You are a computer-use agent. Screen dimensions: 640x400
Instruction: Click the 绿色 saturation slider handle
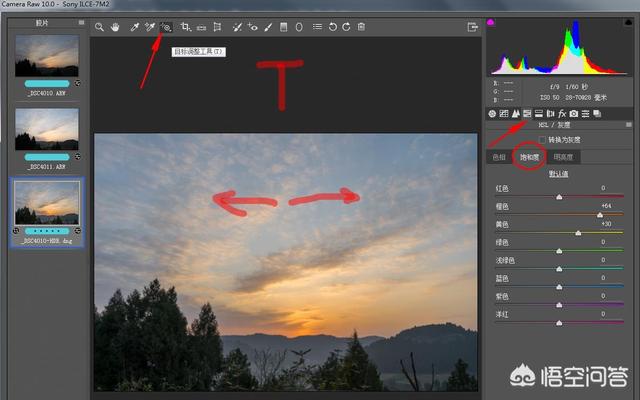[559, 251]
